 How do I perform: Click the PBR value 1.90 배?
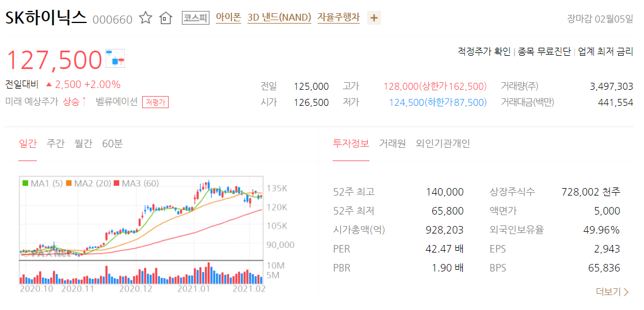(x=448, y=268)
